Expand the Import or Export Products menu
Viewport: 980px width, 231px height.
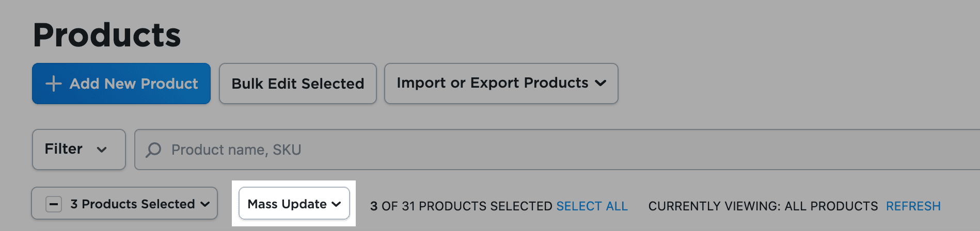[x=500, y=84]
